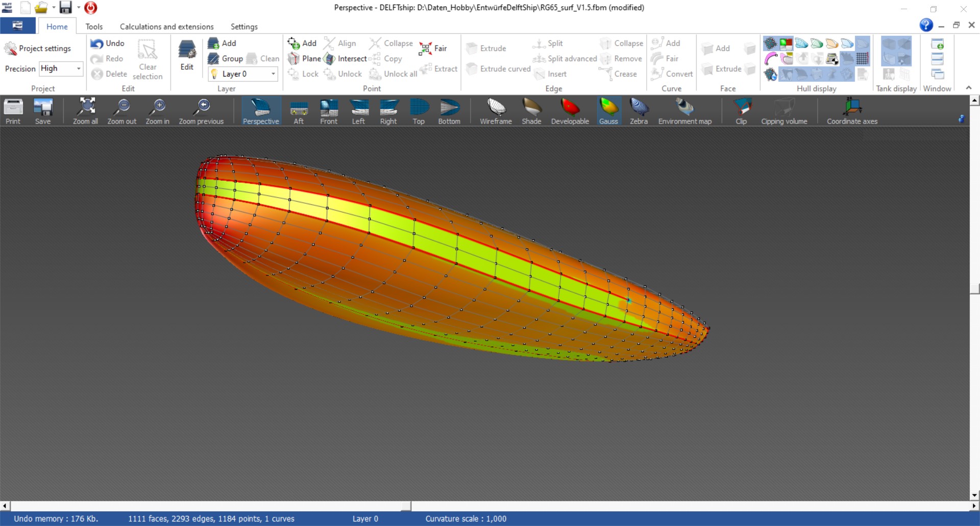Toggle Gauss curvature shading
Screen dimensions: 980x526
click(608, 111)
